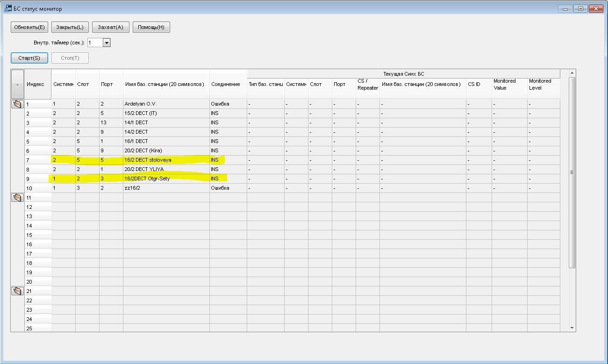The height and width of the screenshot is (364, 608).
Task: Click the Monitored Value column header
Action: click(x=510, y=84)
